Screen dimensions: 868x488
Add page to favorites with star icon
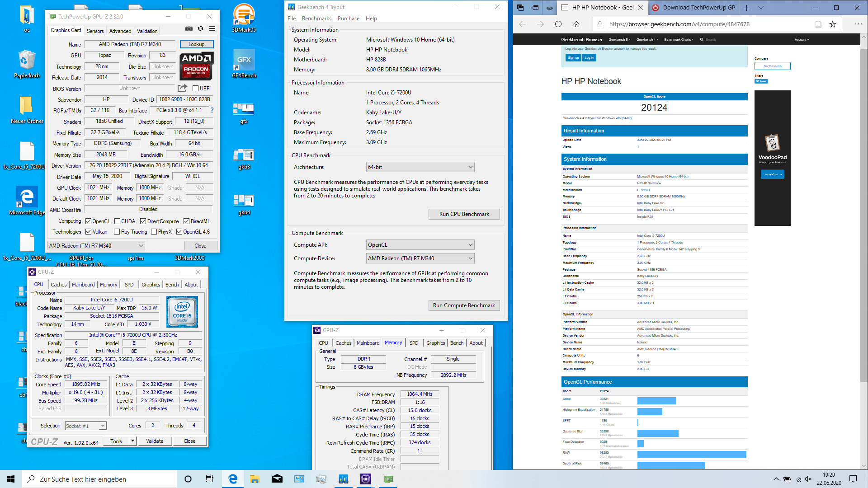(x=833, y=24)
